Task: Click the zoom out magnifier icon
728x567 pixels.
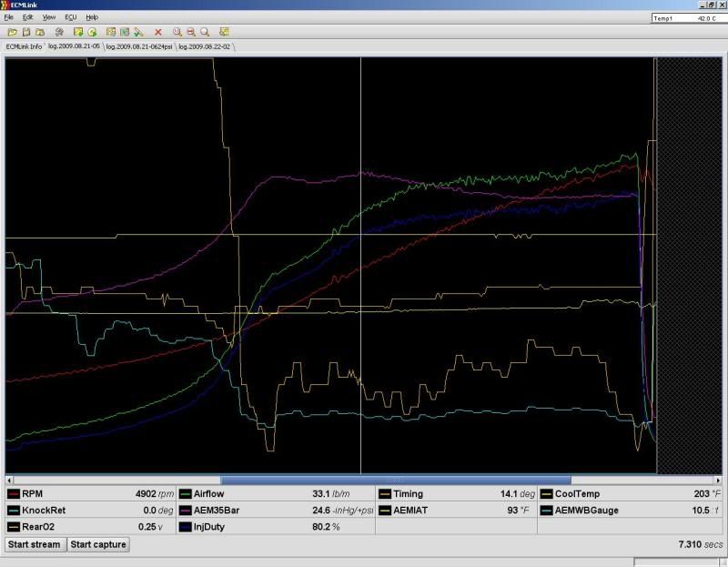Action: (190, 32)
